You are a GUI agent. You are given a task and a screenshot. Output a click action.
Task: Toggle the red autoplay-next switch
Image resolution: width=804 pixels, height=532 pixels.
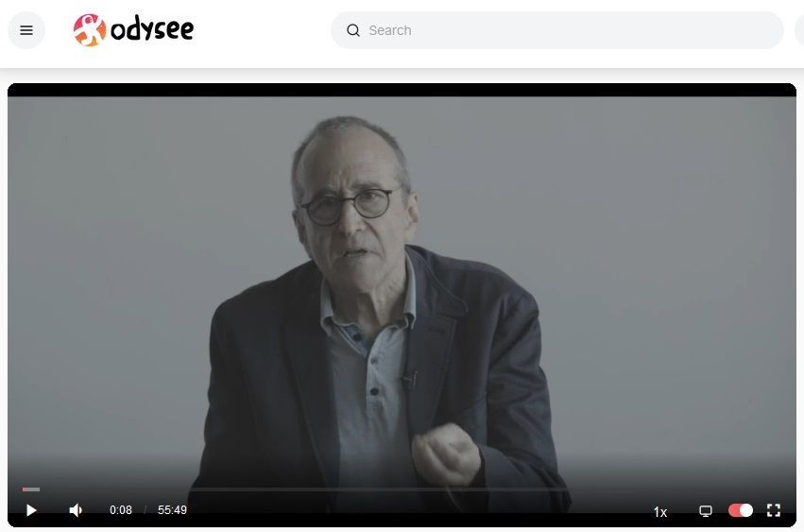(741, 510)
